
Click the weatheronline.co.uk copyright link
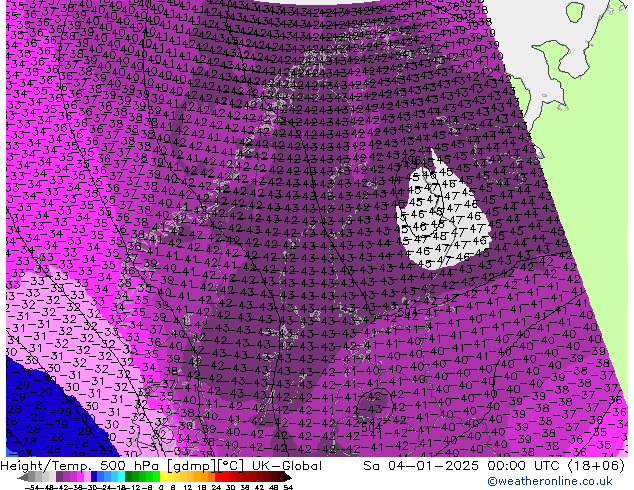[549, 481]
